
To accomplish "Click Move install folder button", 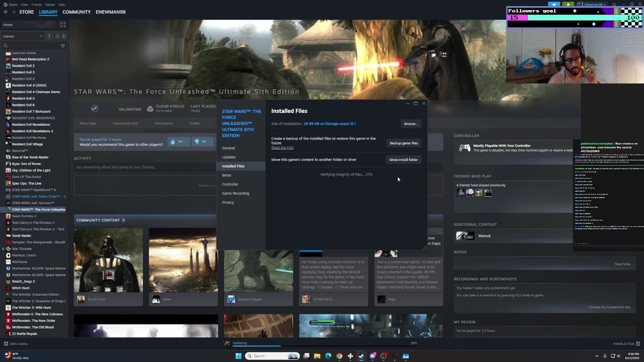I will (x=404, y=159).
